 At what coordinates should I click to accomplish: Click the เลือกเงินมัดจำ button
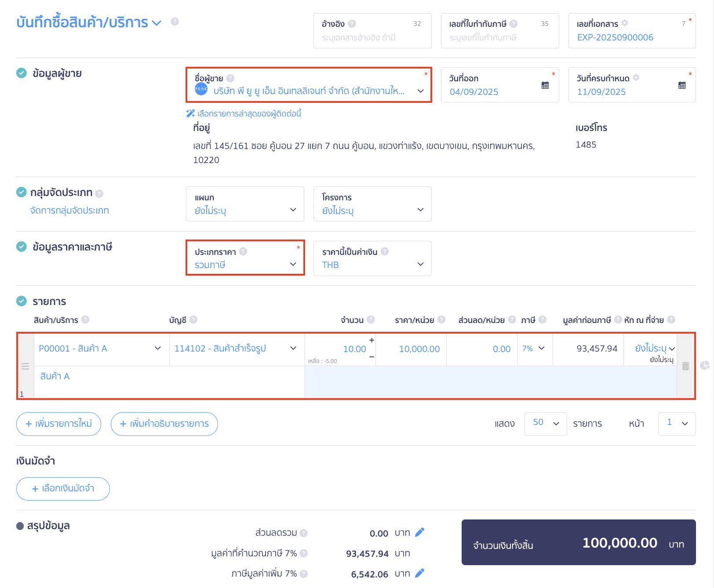63,489
